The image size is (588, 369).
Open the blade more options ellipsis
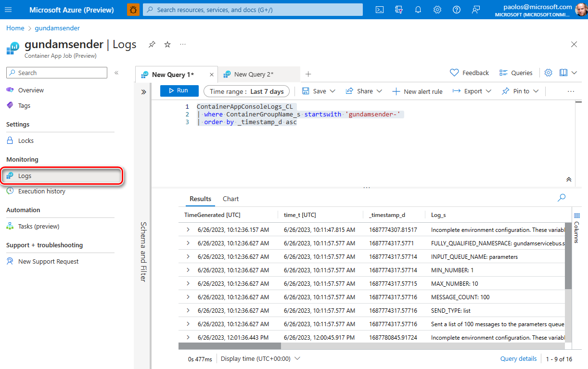coord(183,44)
